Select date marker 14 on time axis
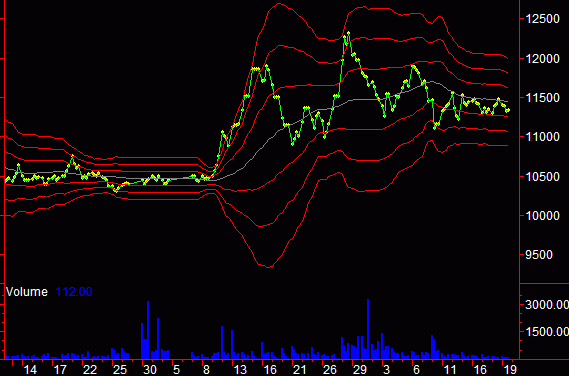 point(30,370)
